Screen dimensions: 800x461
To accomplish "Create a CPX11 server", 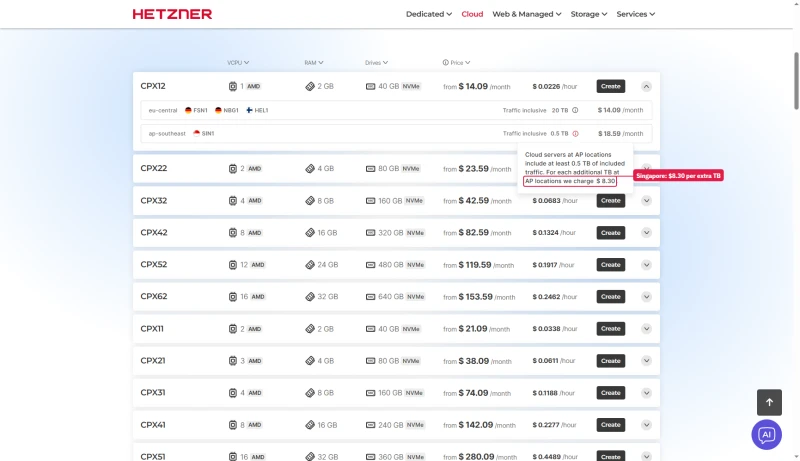I will (x=611, y=329).
